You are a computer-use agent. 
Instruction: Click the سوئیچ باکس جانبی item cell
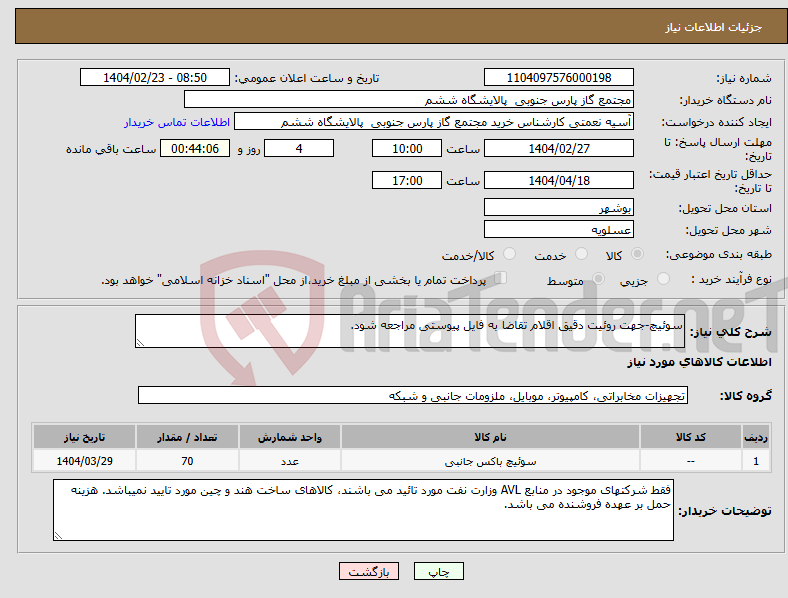(490, 461)
